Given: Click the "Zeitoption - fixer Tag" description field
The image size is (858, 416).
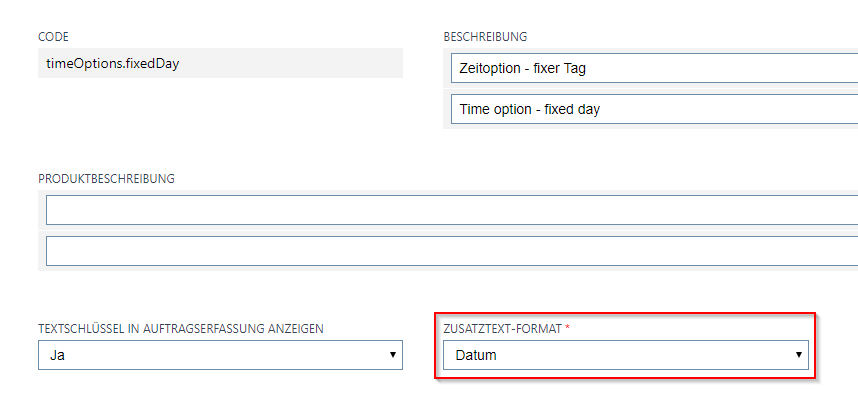Looking at the screenshot, I should tap(650, 69).
